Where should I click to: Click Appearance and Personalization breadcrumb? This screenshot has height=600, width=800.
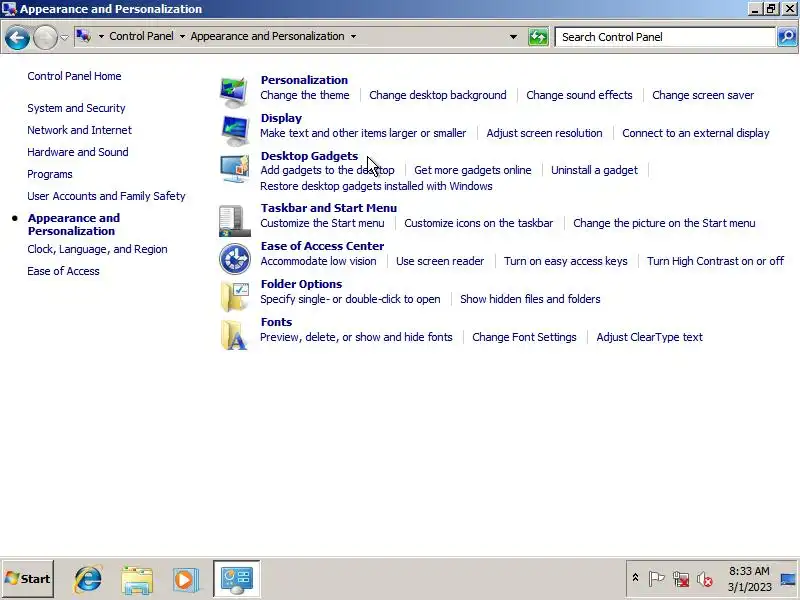click(267, 36)
